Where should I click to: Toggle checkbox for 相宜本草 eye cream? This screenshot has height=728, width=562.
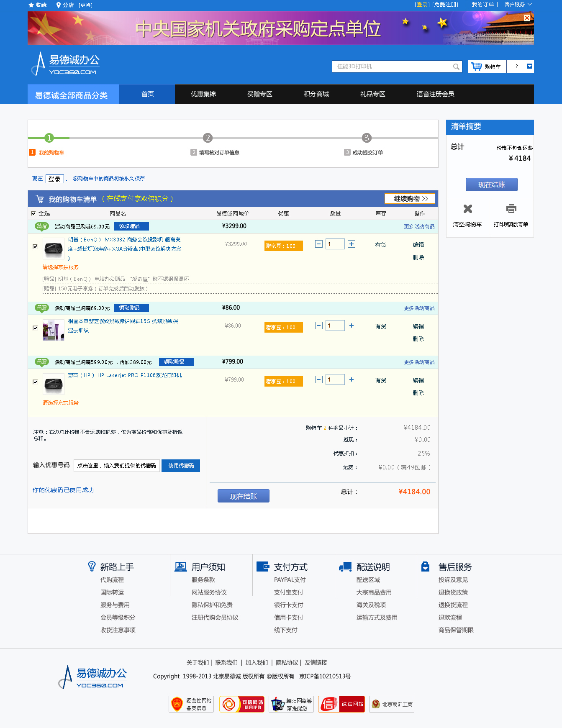35,328
